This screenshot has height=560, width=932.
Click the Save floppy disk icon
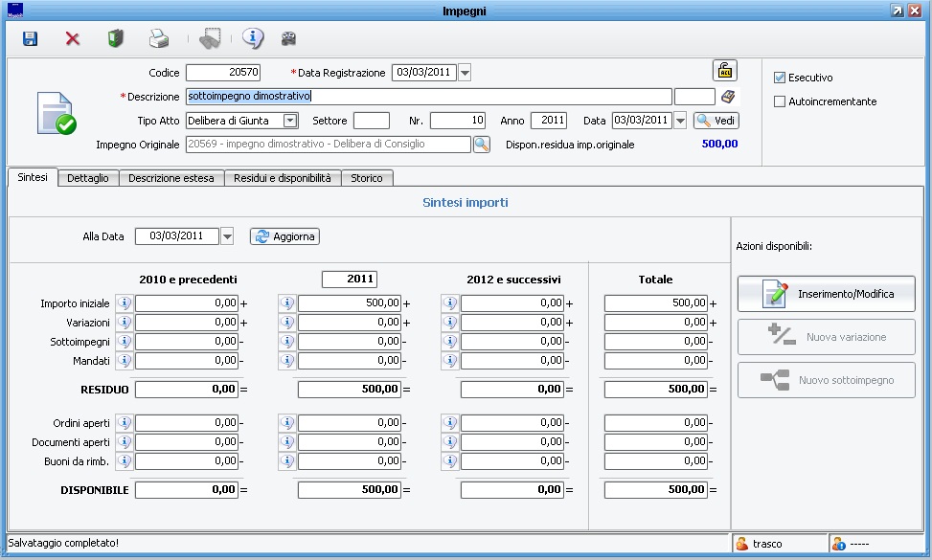(30, 39)
